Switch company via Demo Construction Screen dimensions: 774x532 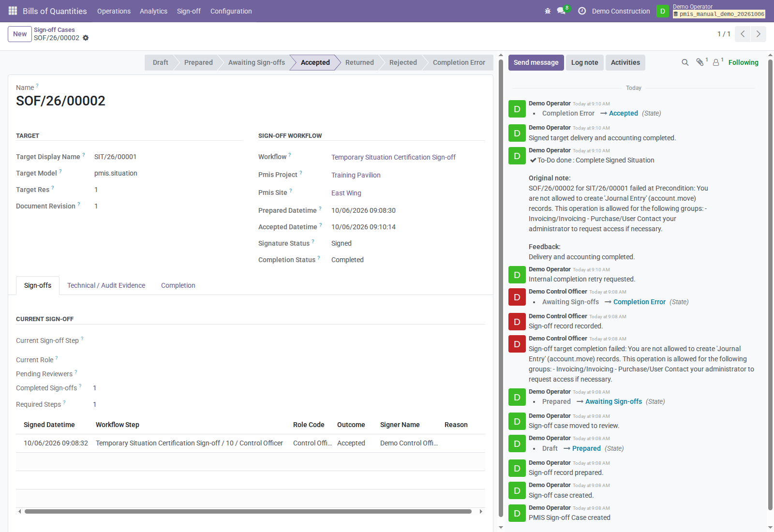point(621,11)
